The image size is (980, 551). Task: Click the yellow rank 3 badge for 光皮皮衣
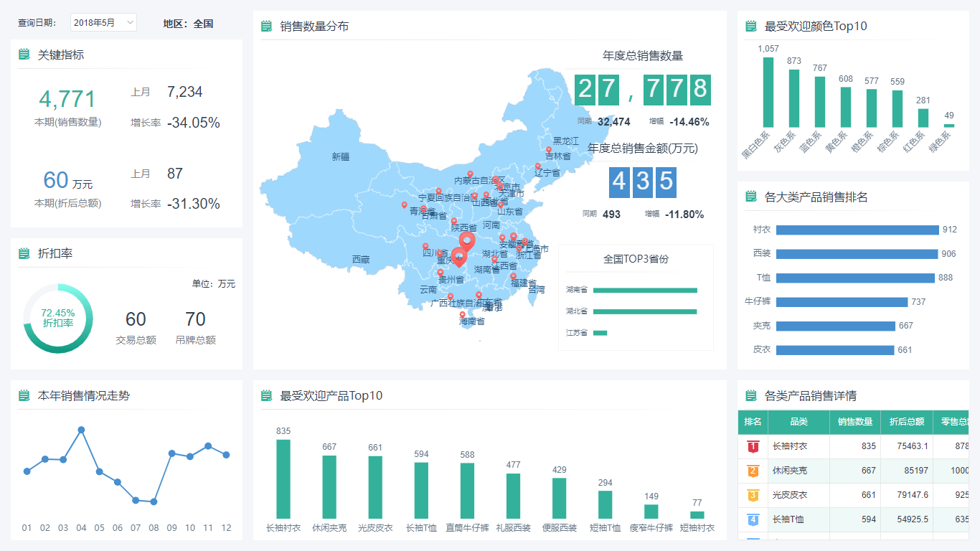pos(753,495)
